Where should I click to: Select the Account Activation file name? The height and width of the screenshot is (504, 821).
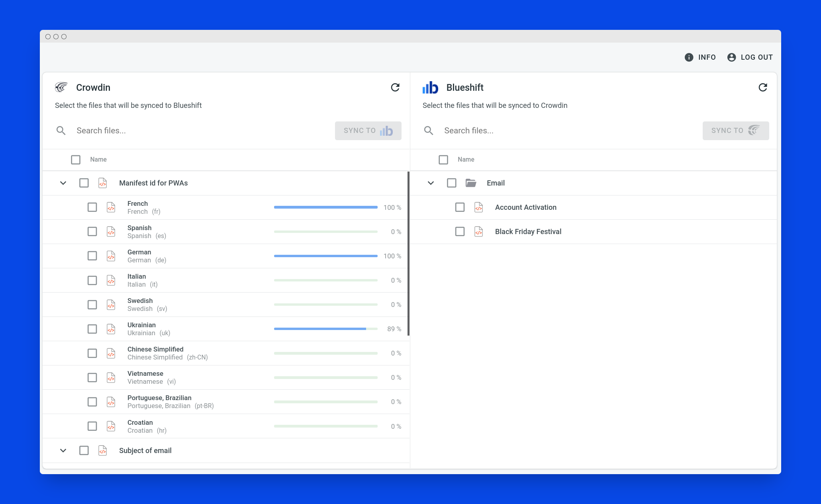pyautogui.click(x=525, y=207)
